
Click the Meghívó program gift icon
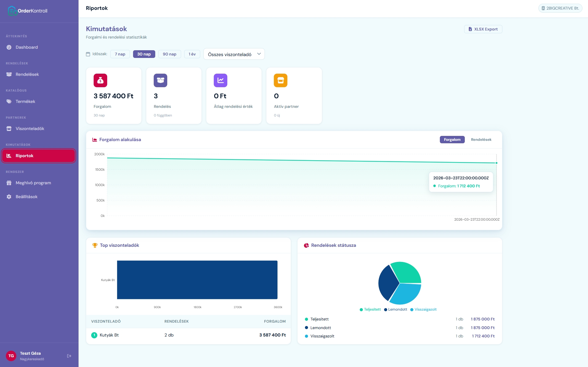pyautogui.click(x=9, y=183)
